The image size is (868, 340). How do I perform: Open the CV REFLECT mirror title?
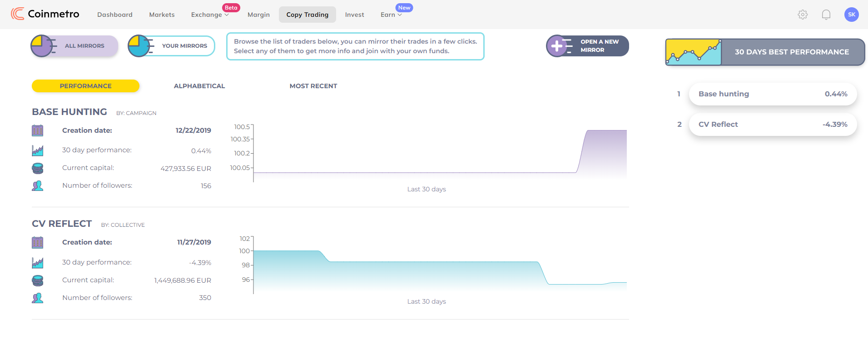tap(62, 224)
